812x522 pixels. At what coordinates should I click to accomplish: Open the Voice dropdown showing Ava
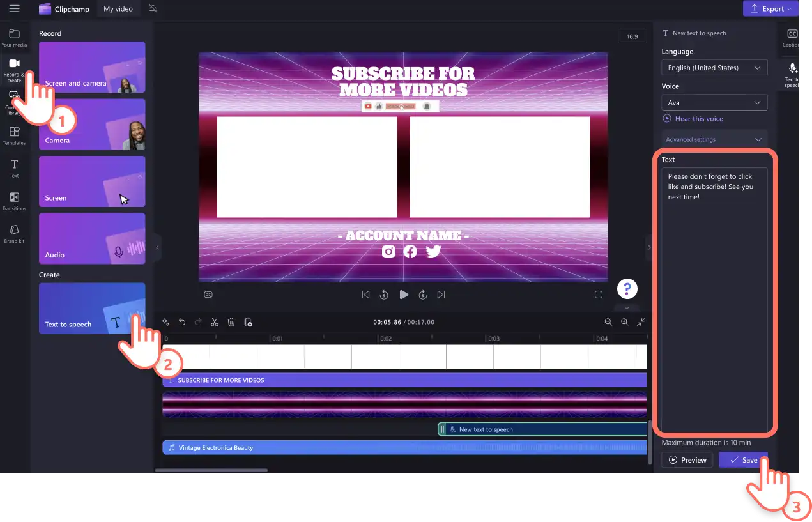pyautogui.click(x=714, y=102)
